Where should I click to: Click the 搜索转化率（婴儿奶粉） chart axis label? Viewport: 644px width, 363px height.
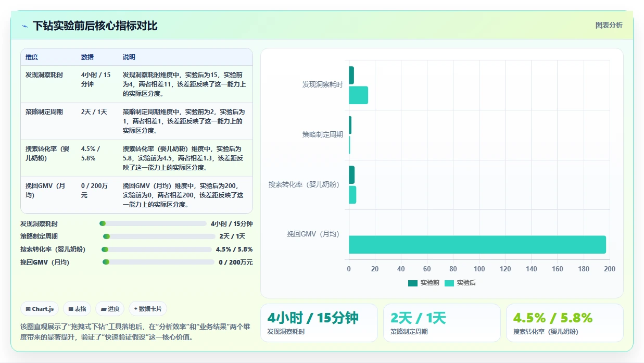click(306, 184)
